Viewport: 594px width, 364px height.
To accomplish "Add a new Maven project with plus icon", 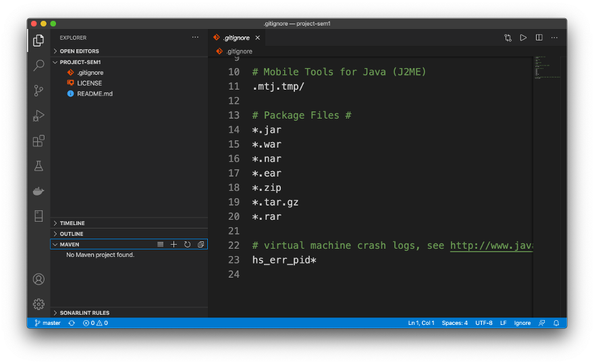I will click(x=173, y=245).
